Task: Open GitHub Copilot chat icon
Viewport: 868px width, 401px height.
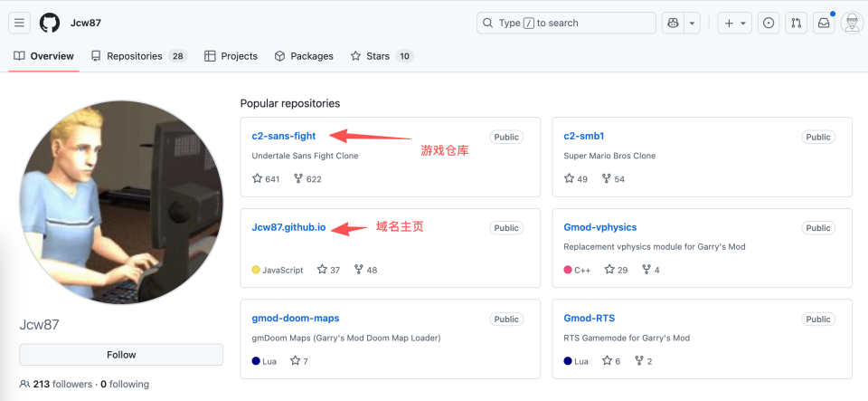Action: click(x=672, y=23)
